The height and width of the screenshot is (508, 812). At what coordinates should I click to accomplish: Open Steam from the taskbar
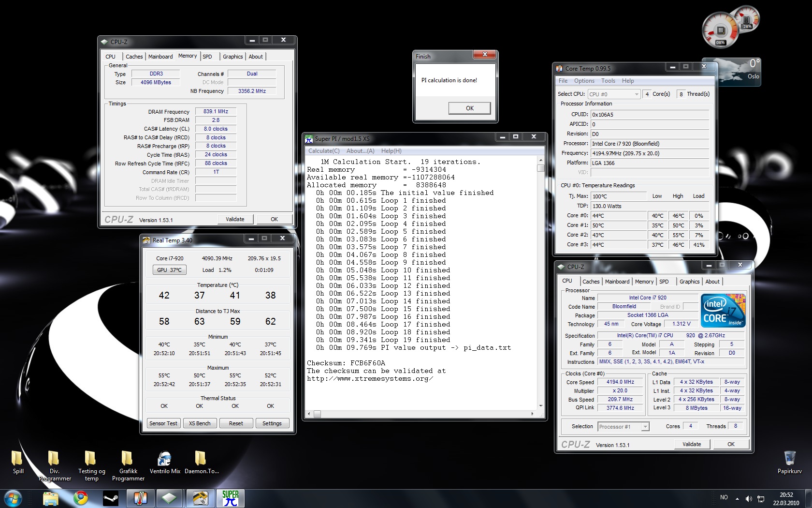tap(111, 498)
